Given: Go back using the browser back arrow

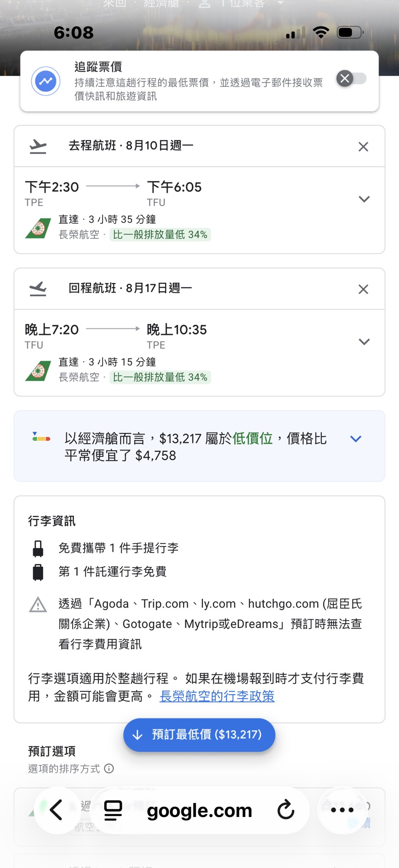Looking at the screenshot, I should pyautogui.click(x=56, y=810).
